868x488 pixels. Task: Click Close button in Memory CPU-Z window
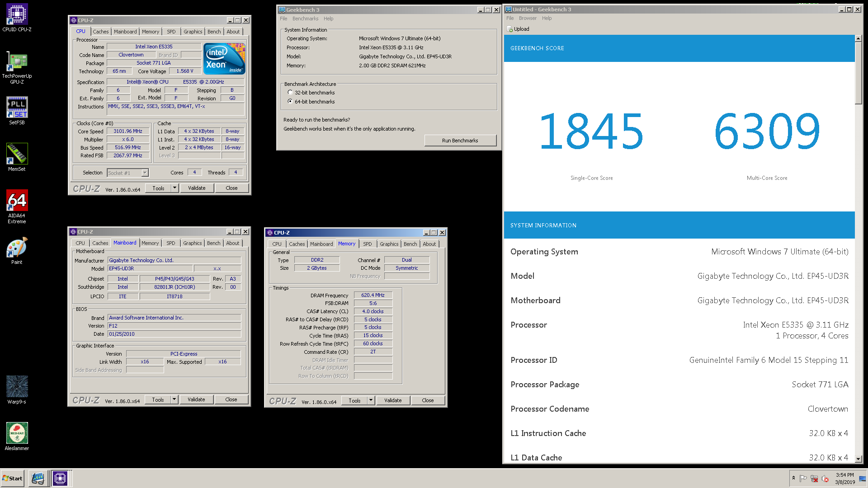[428, 400]
